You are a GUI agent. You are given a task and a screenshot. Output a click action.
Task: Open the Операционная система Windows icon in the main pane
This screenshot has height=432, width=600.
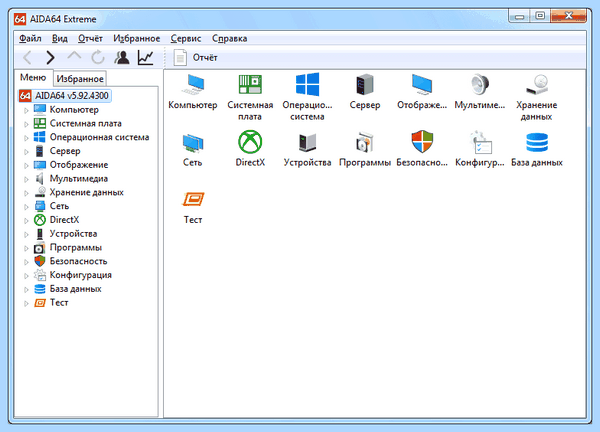(x=307, y=85)
